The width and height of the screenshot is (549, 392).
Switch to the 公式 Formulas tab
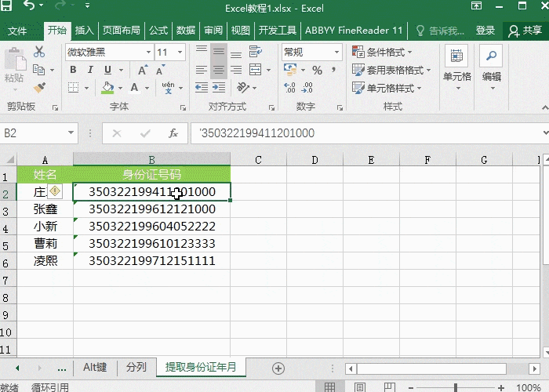tap(158, 31)
